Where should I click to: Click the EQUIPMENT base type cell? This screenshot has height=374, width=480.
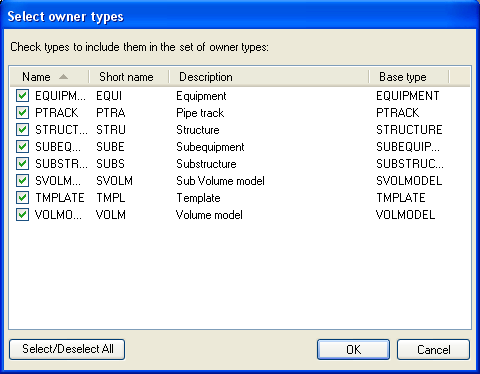tap(408, 96)
